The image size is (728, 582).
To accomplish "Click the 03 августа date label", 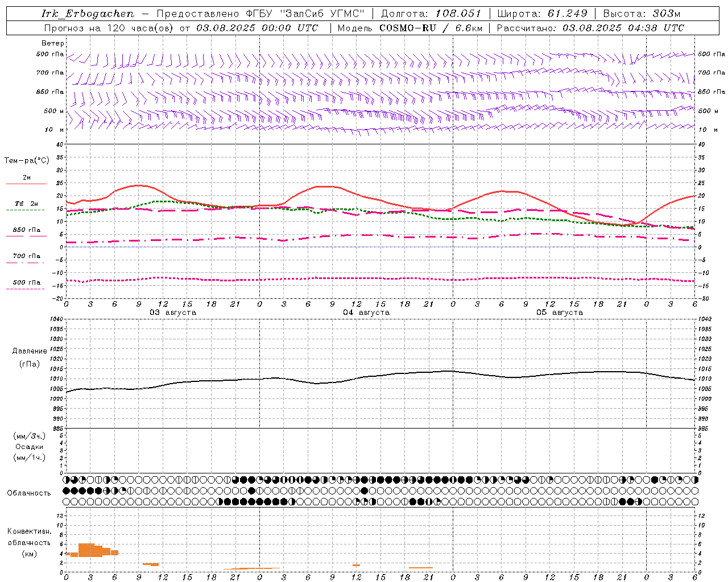I will [173, 313].
